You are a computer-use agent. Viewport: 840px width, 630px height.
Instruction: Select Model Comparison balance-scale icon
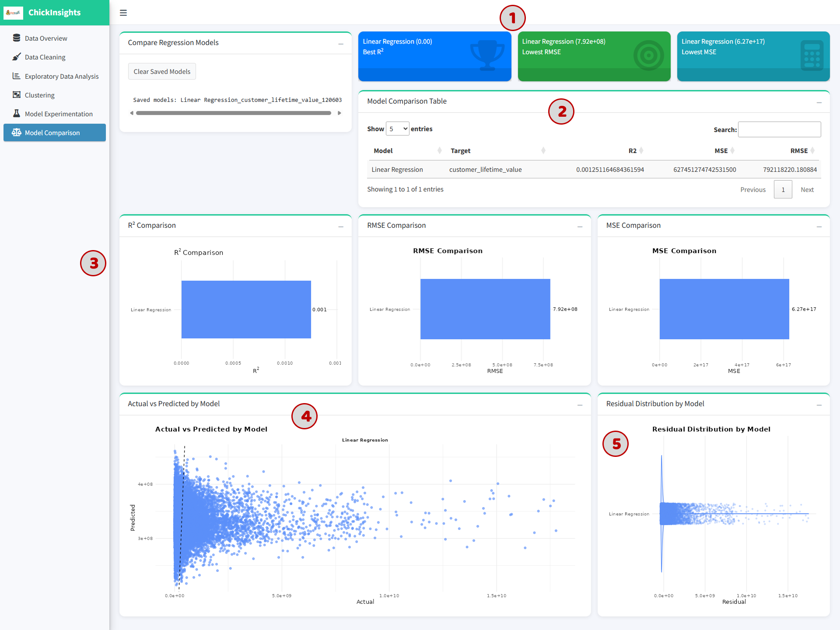[x=17, y=132]
